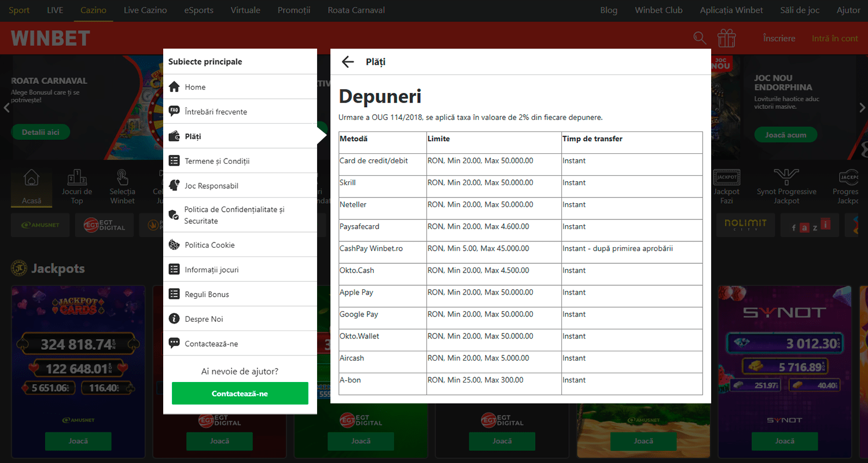Open Termeni și Condiții section
Image resolution: width=868 pixels, height=463 pixels.
217,161
